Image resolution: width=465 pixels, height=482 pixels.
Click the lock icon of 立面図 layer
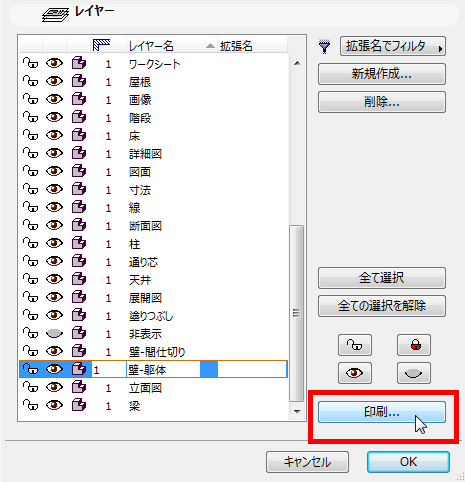[30, 387]
